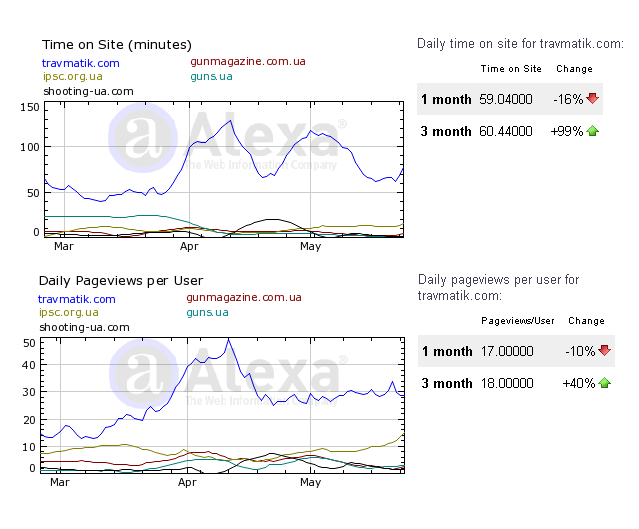Open shooting-ua.com in Time on Site legend
The height and width of the screenshot is (529, 639).
click(88, 91)
